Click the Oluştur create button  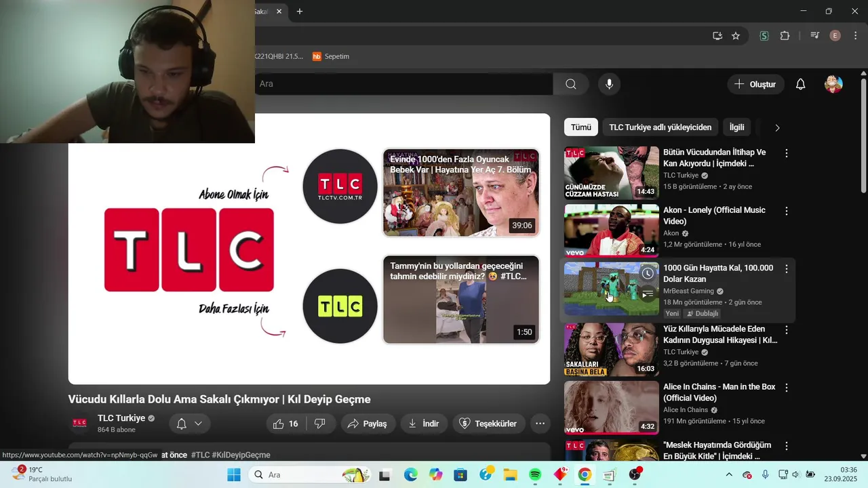[755, 84]
